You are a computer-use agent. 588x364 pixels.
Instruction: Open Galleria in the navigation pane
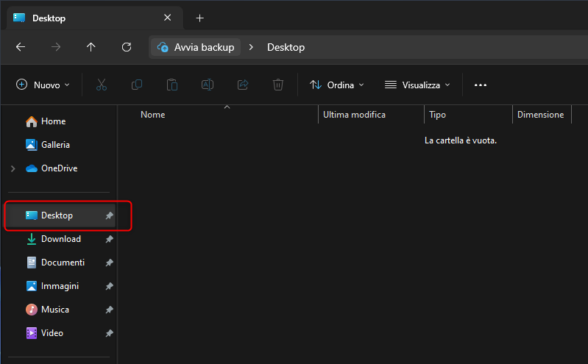coord(55,145)
